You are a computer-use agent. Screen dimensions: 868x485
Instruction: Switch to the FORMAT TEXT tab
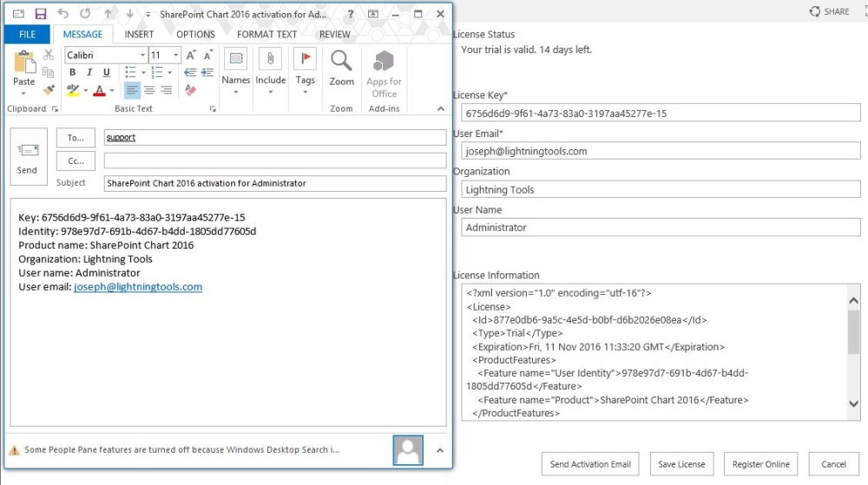click(266, 35)
